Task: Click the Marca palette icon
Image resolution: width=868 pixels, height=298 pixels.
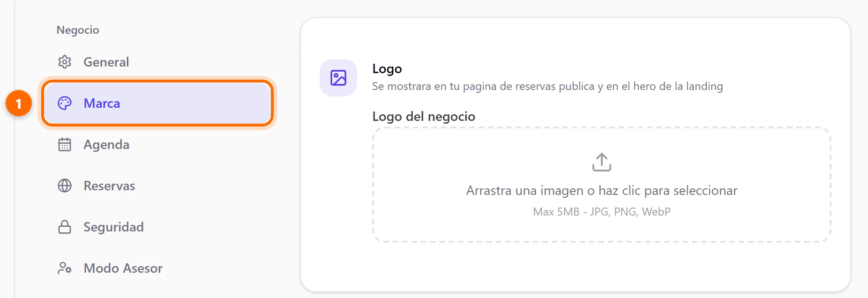Action: coord(65,103)
